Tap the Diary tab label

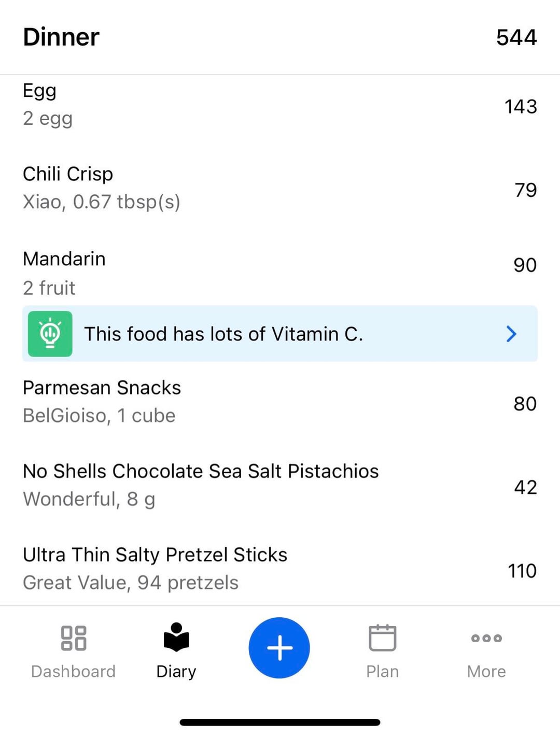[176, 672]
